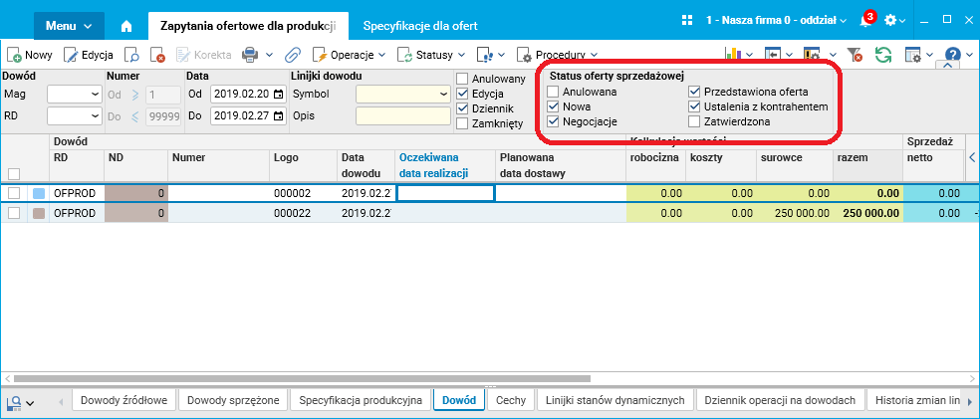Enable the Anulowany checkbox
The width and height of the screenshot is (980, 419).
point(462,79)
